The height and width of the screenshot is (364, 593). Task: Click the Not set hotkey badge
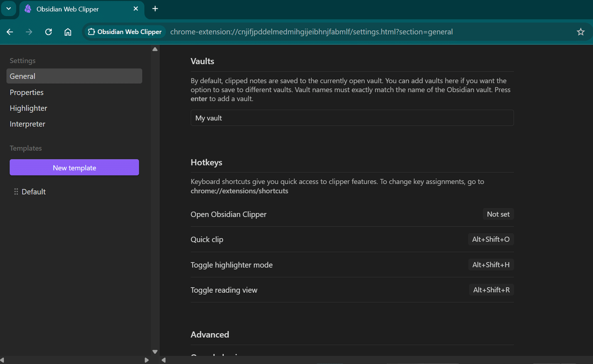click(498, 214)
